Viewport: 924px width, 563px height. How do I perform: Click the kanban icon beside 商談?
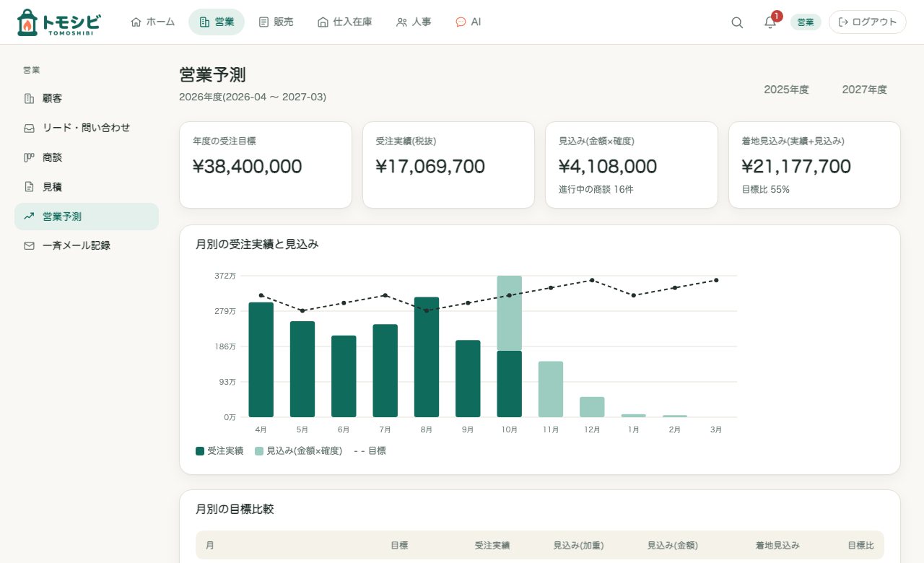click(x=29, y=157)
